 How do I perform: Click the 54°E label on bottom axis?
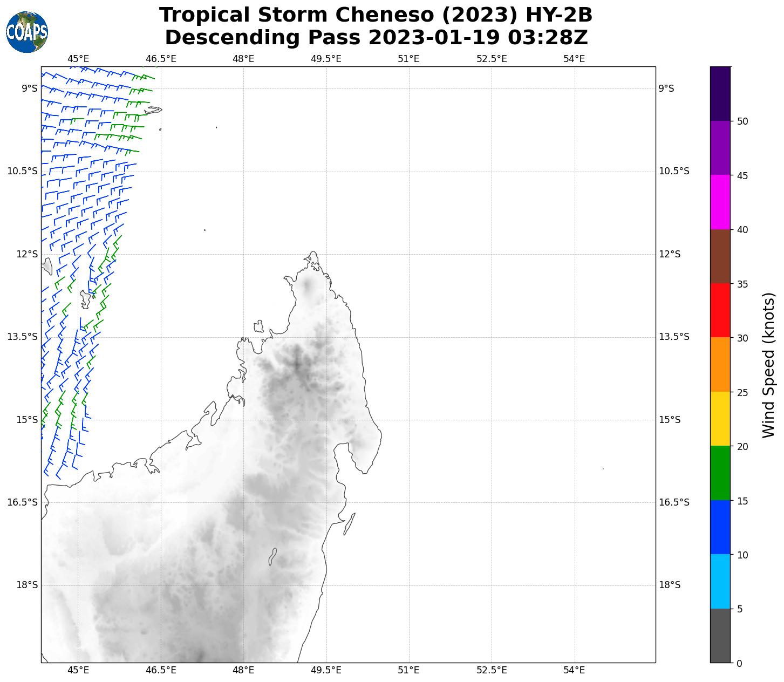[574, 670]
